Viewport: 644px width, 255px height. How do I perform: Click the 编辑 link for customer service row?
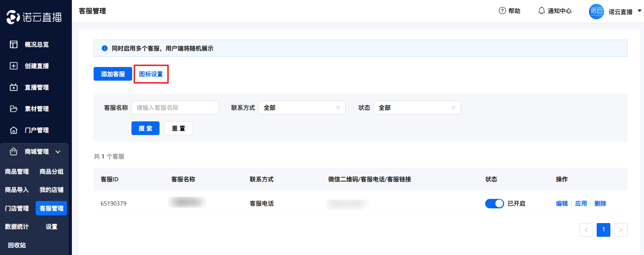pos(562,203)
